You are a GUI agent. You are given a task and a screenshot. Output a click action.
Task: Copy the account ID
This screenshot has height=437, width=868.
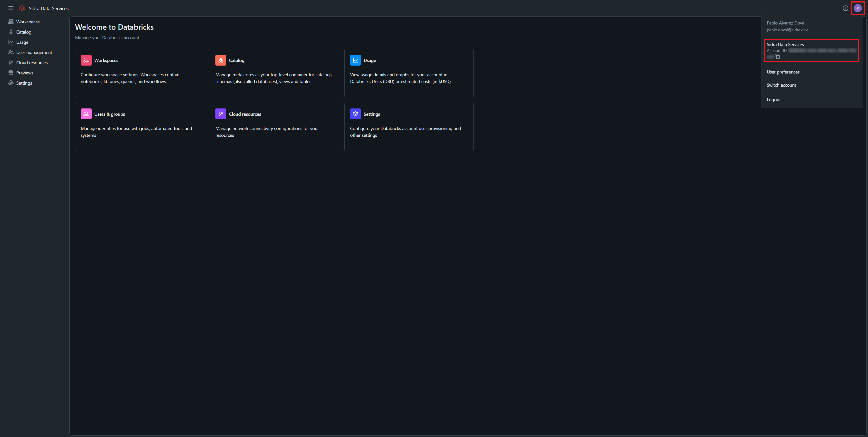(777, 56)
